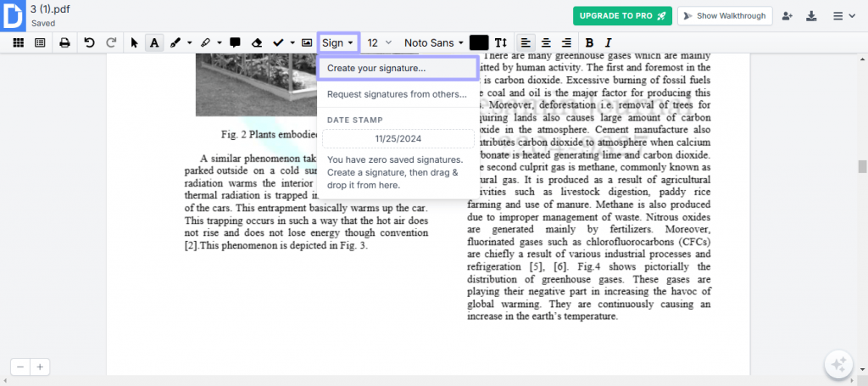Click the insert image icon
Viewport: 868px width, 386px height.
307,42
